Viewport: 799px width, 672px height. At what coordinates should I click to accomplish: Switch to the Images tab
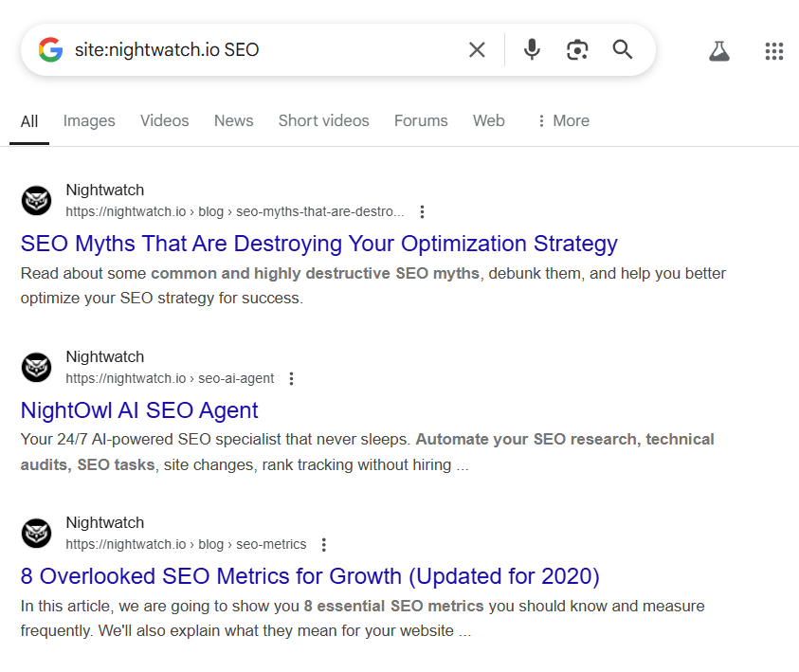click(88, 120)
